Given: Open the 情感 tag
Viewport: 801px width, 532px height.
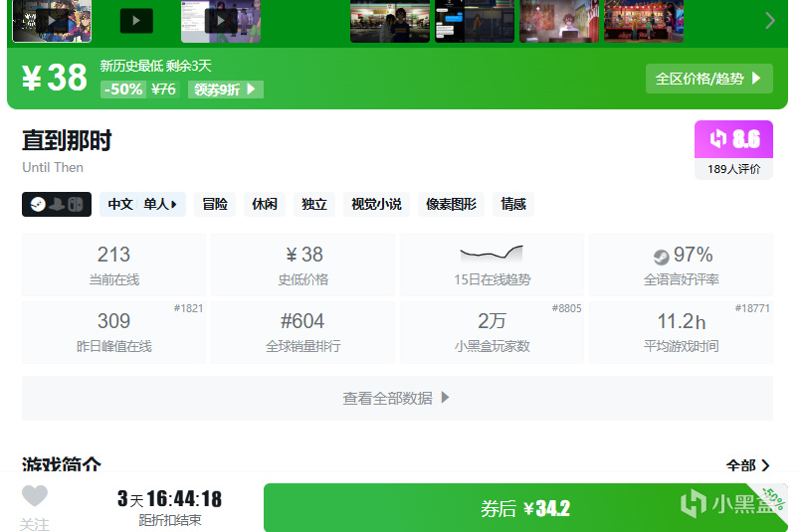Looking at the screenshot, I should 513,204.
